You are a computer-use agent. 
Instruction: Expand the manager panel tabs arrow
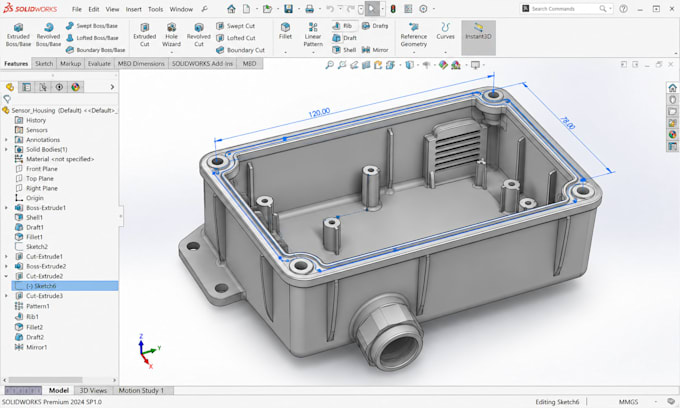click(112, 87)
